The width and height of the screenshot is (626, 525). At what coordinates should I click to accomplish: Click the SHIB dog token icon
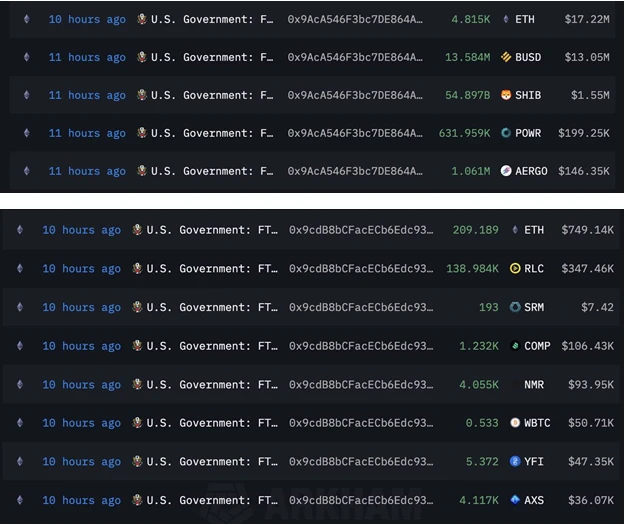(506, 95)
